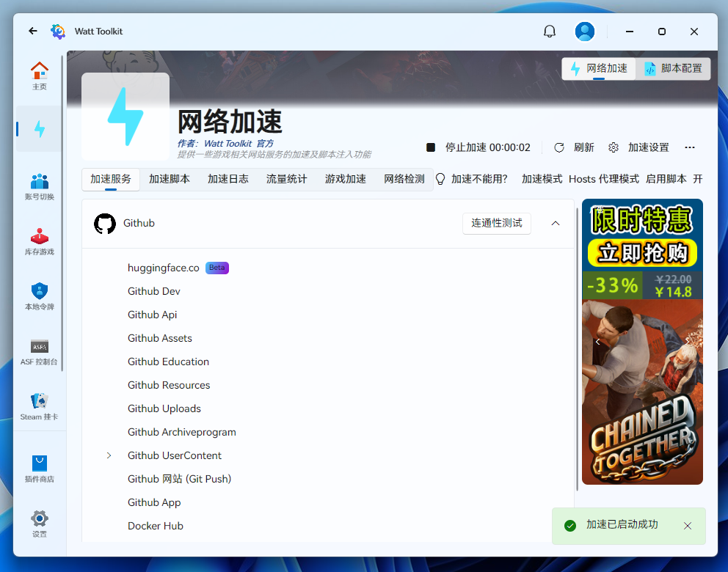Select the 游戏加速 tab

point(346,179)
